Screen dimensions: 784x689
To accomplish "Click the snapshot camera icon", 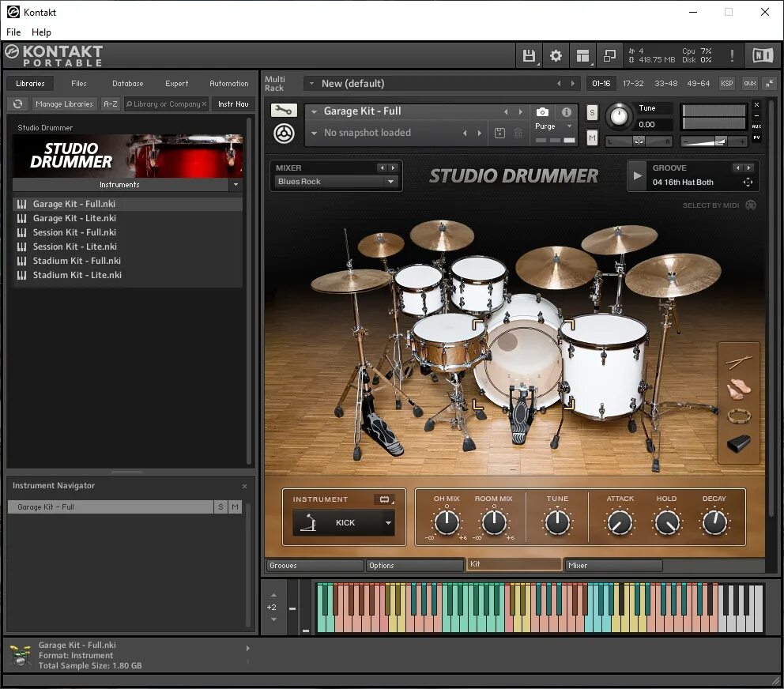I will click(x=542, y=112).
